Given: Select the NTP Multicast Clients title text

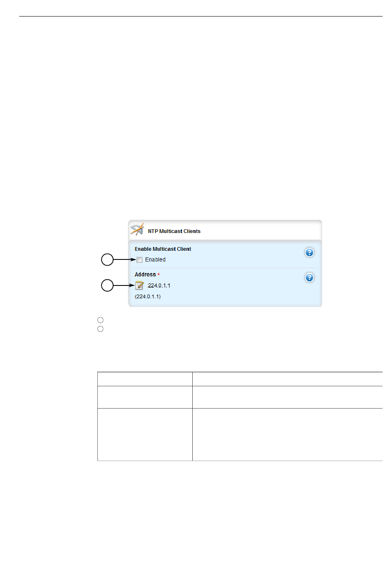Looking at the screenshot, I should (x=174, y=231).
